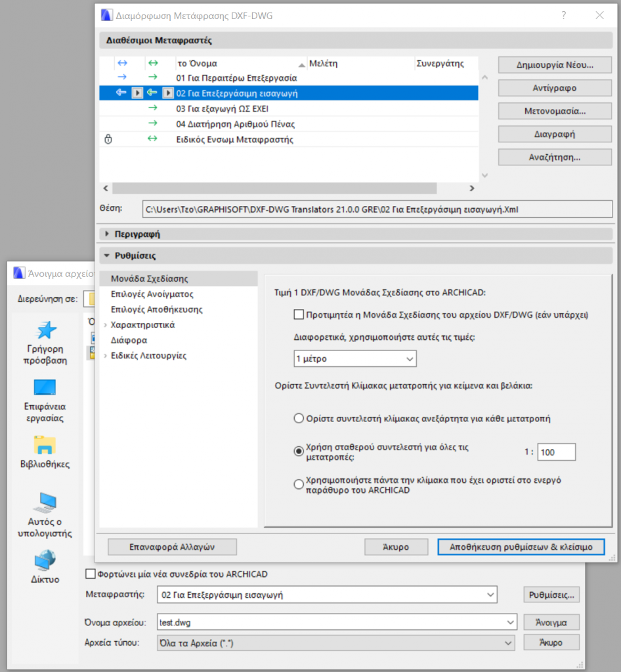
Task: Click the ARCHICAD icon in Άνοιγμα αρχείου title
Action: point(19,273)
